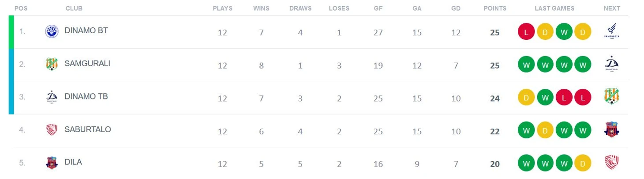Click the LAST GAMES column header
The width and height of the screenshot is (644, 179).
click(x=554, y=8)
